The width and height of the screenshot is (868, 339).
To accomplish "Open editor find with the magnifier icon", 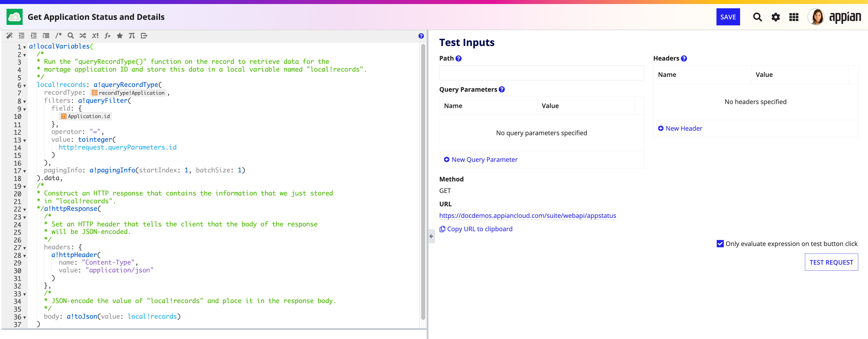I will coord(70,36).
